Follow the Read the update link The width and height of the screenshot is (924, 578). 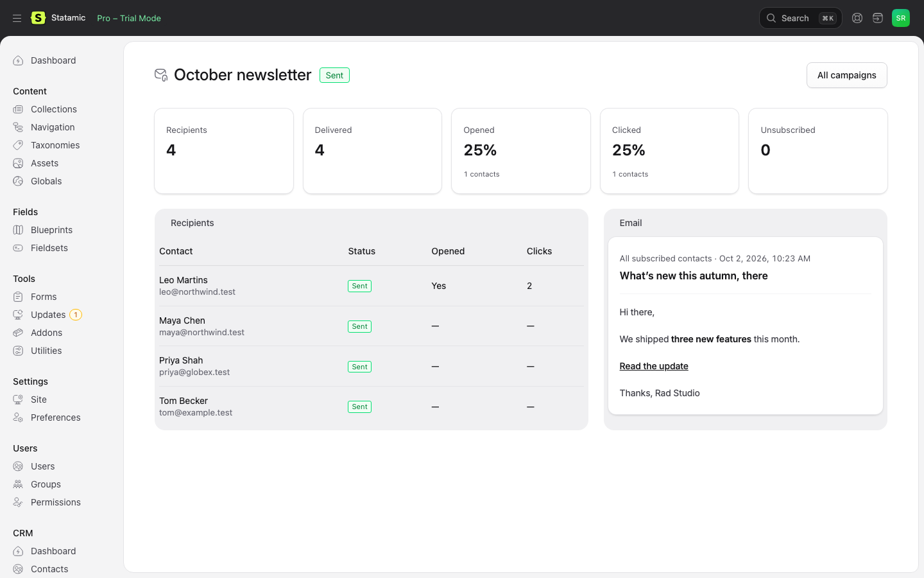click(654, 366)
